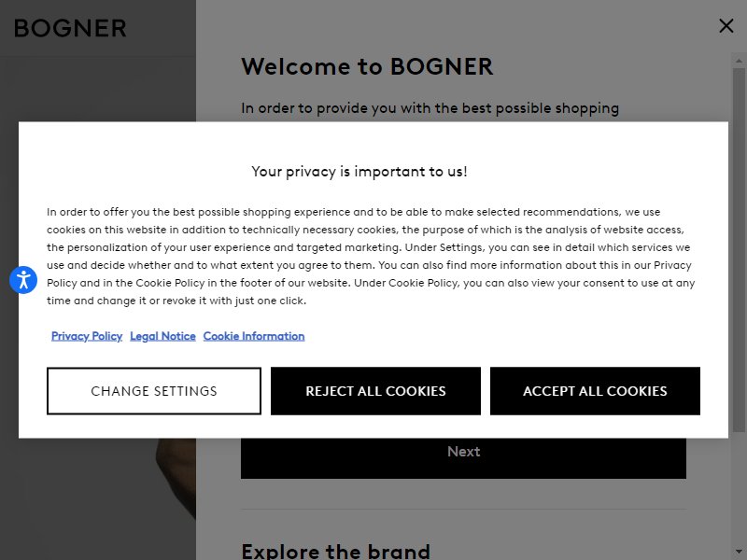Open the Privacy Policy link
747x560 pixels.
point(87,336)
